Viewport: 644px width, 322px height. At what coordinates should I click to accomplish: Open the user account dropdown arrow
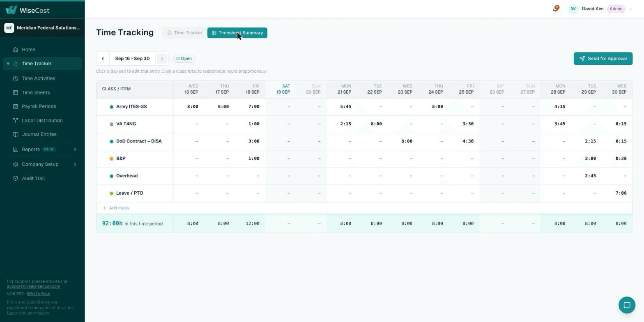coord(630,9)
